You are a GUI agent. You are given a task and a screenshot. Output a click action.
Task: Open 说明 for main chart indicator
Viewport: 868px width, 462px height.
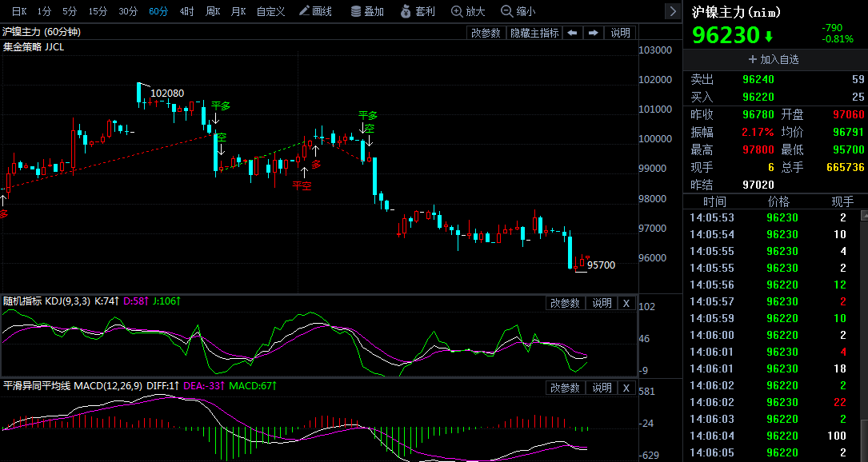pos(621,33)
